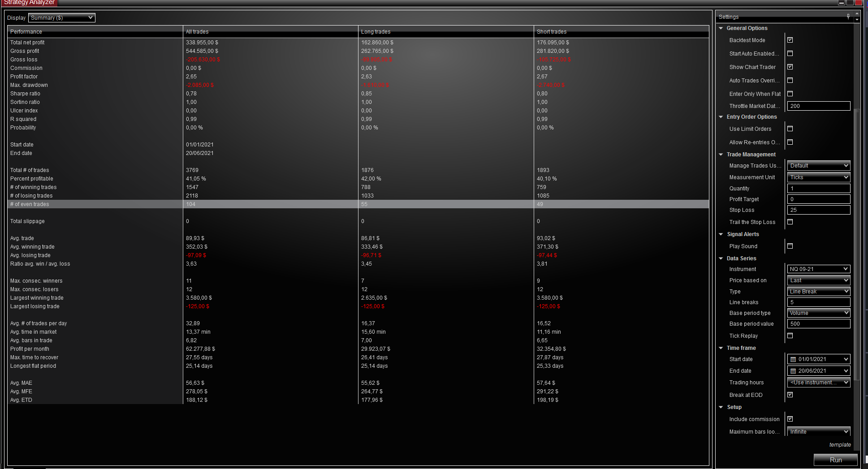Click the Strategy Analyzer window title

tap(29, 2)
